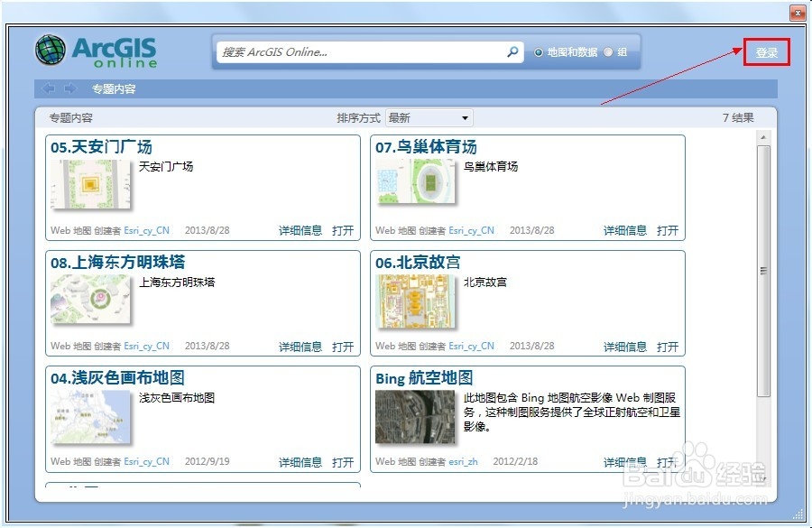
Task: Click the 登录 sign-in link
Action: (x=766, y=52)
